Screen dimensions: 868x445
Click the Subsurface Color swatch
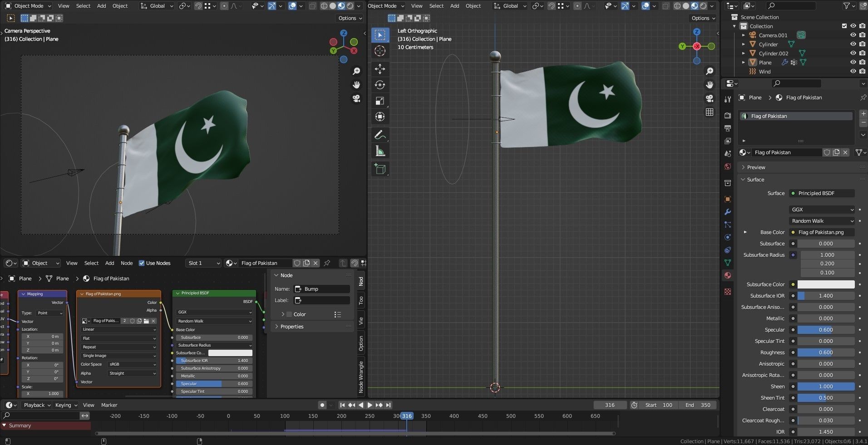[x=826, y=284]
